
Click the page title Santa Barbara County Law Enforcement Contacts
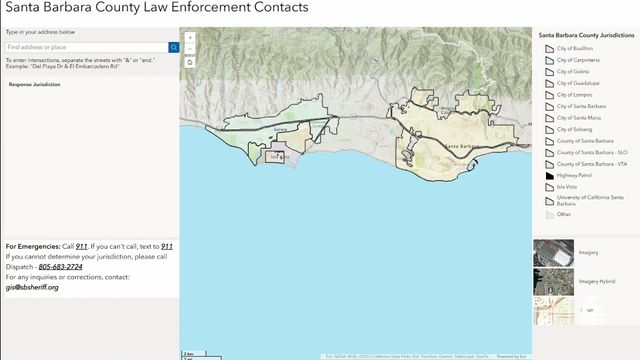coord(157,7)
